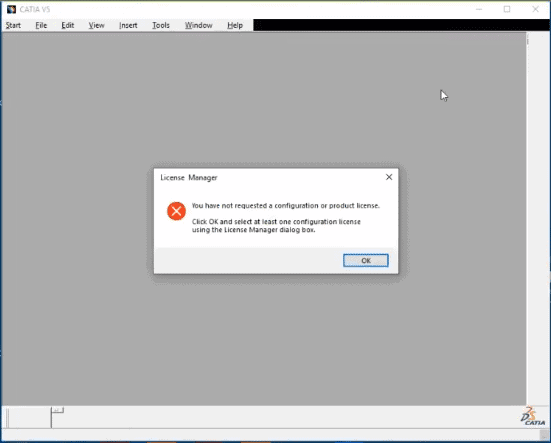This screenshot has width=551, height=443.
Task: Close the CATIA V5 window
Action: coord(535,9)
